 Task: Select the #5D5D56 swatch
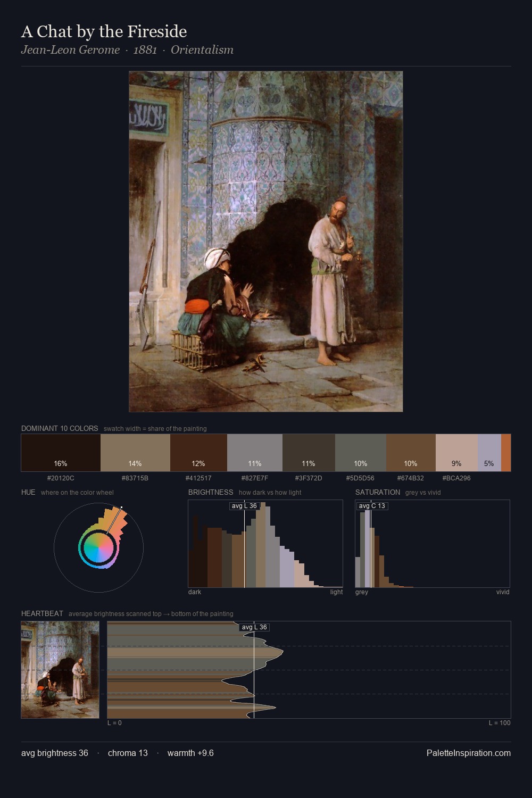(x=361, y=453)
